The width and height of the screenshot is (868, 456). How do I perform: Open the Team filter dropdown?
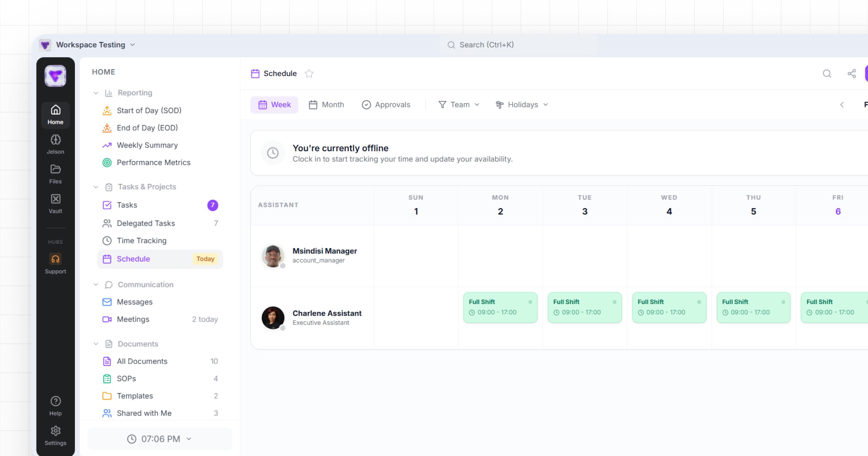459,105
